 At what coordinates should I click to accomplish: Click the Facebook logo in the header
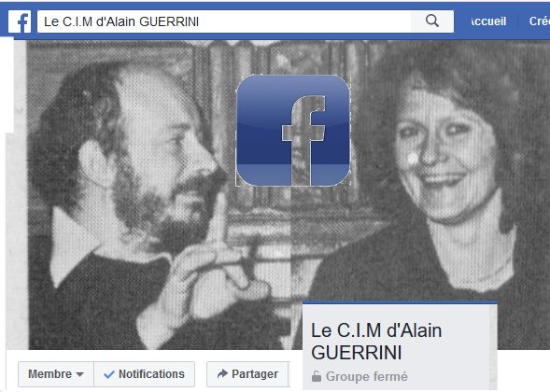20,21
